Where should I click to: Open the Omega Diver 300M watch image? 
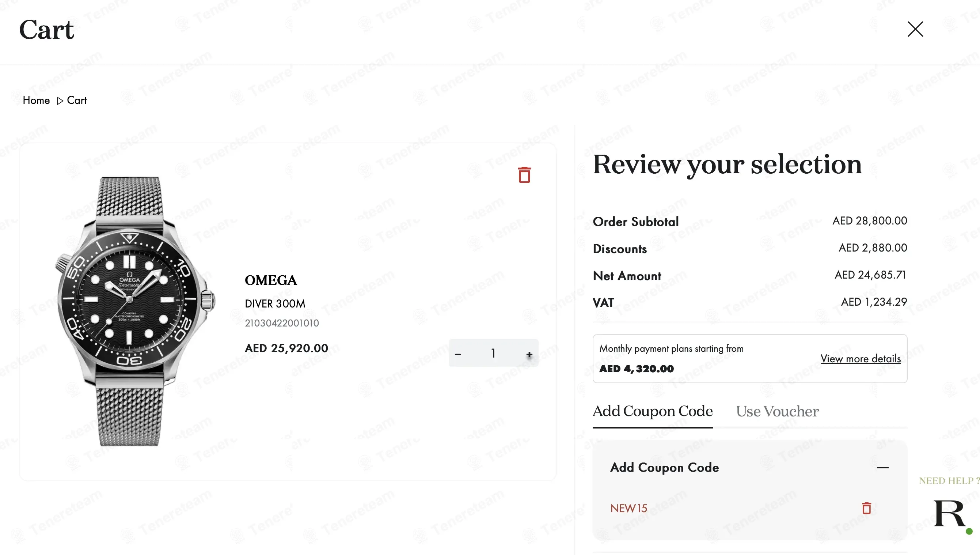[x=135, y=311]
